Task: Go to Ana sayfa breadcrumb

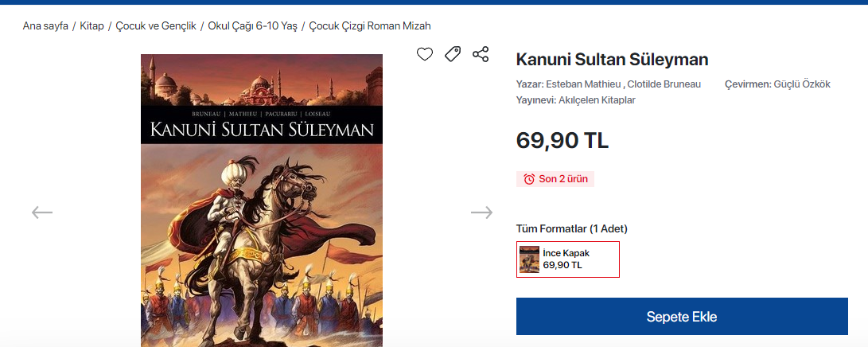Action: (x=45, y=26)
